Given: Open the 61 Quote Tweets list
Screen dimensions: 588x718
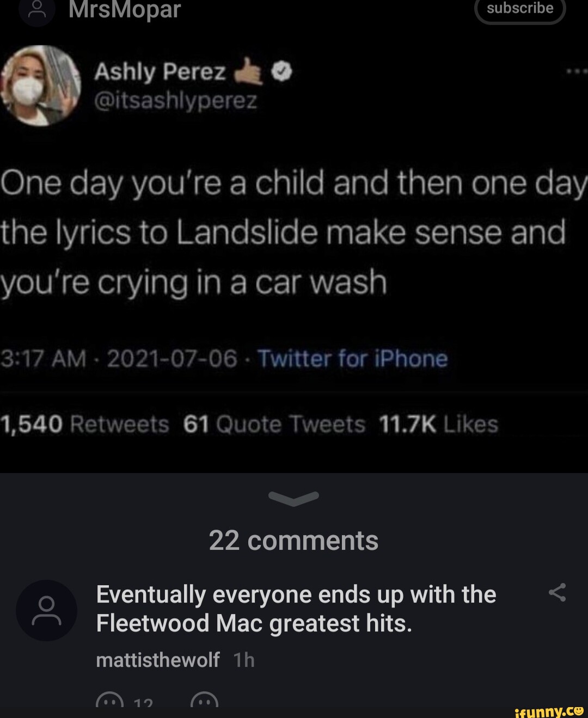Looking at the screenshot, I should click(x=274, y=424).
